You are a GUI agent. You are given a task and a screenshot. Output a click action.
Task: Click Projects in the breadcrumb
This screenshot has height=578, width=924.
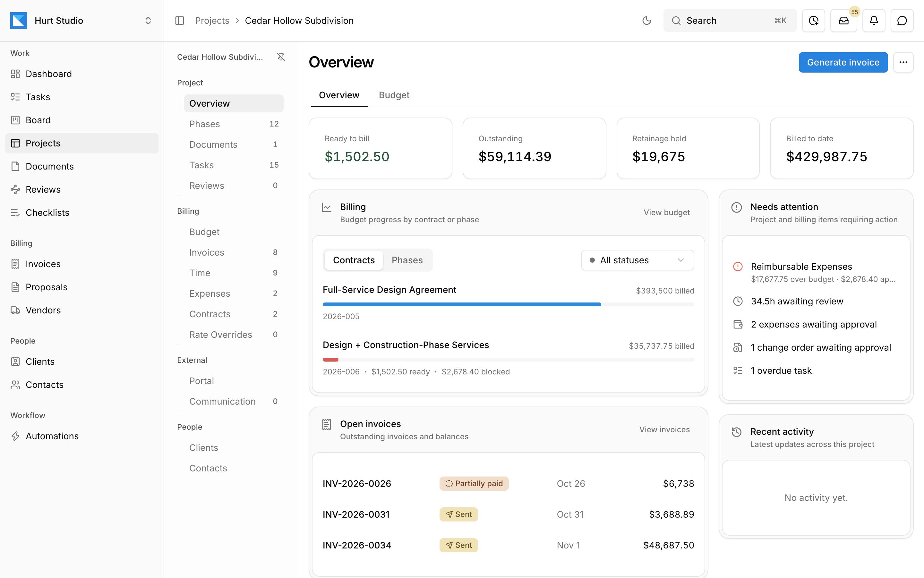(212, 21)
